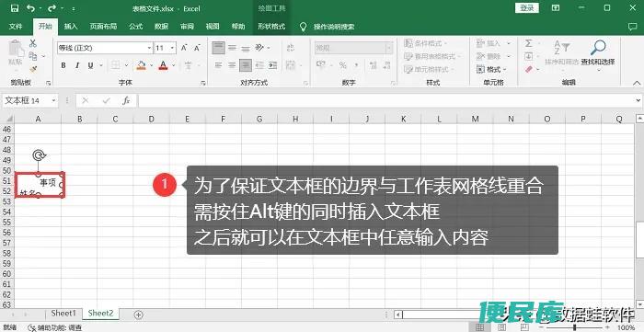644x332 pixels.
Task: Click the decrease indent icon
Action: click(259, 65)
